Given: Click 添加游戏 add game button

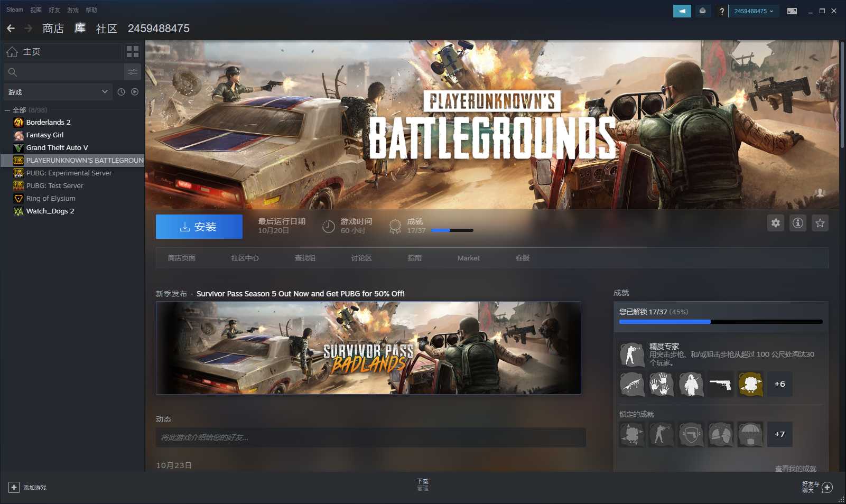Looking at the screenshot, I should click(27, 488).
